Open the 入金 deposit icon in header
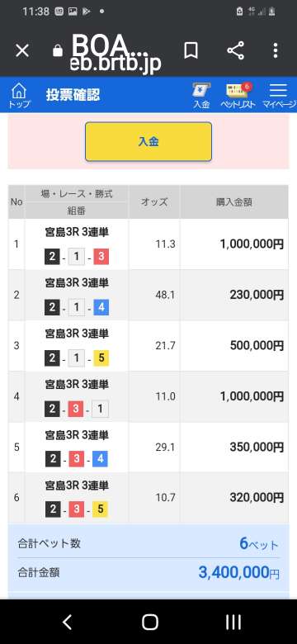 (201, 95)
